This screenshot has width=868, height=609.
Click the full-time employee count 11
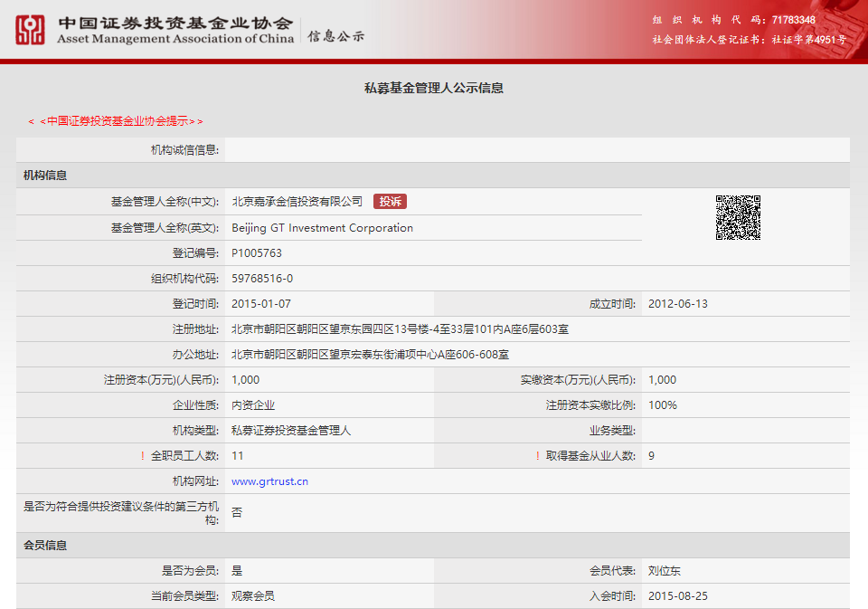pos(238,456)
